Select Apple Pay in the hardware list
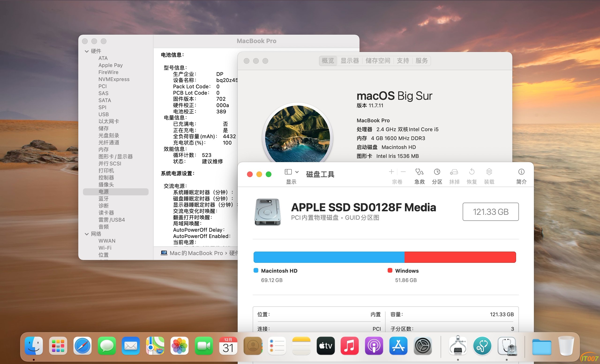 click(x=110, y=65)
